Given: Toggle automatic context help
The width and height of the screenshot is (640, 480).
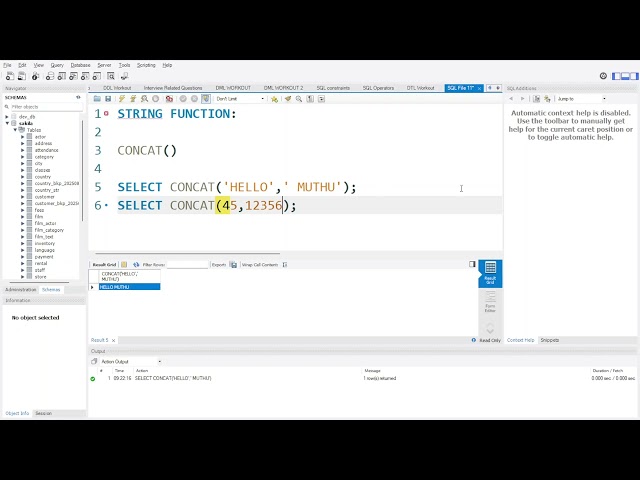Looking at the screenshot, I should tap(547, 99).
